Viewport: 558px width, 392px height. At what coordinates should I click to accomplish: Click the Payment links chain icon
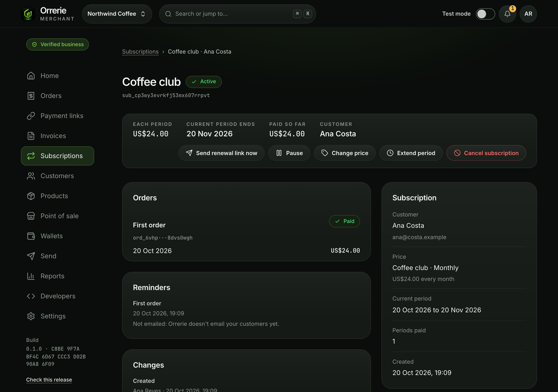(31, 116)
